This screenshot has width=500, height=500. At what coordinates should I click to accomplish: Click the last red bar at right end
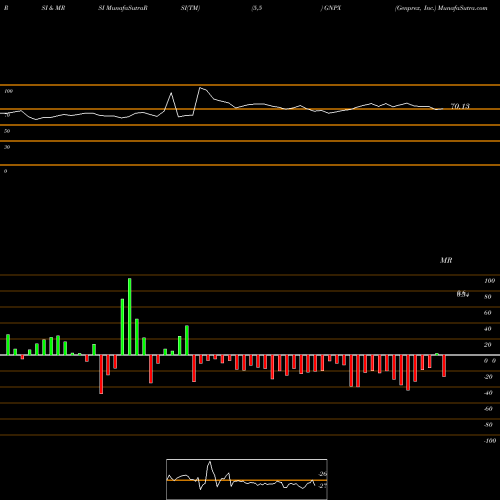click(x=444, y=366)
